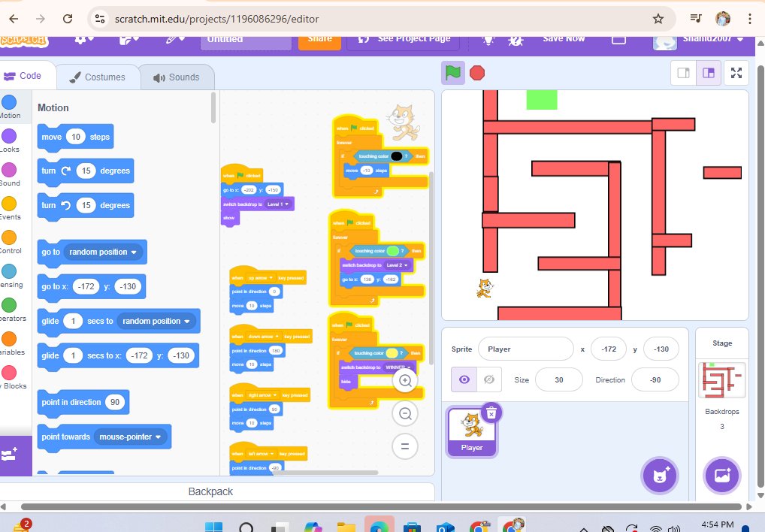The width and height of the screenshot is (765, 532).
Task: Select the Looks category circle
Action: click(x=9, y=136)
